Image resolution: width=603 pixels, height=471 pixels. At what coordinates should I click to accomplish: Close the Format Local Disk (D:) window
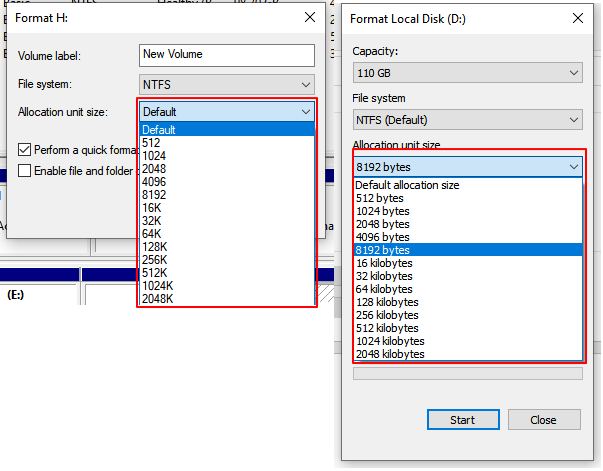577,17
